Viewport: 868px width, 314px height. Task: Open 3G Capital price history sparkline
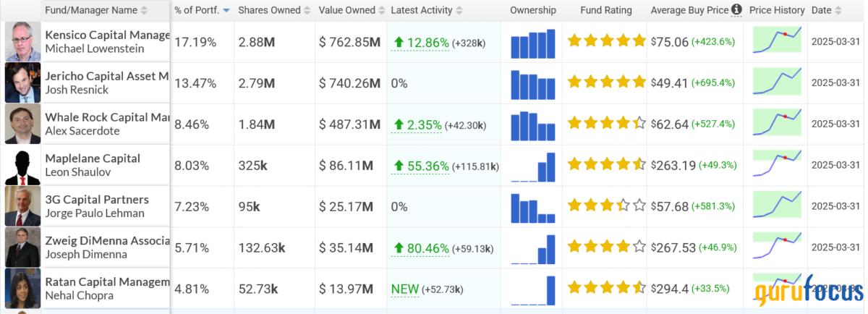point(777,205)
